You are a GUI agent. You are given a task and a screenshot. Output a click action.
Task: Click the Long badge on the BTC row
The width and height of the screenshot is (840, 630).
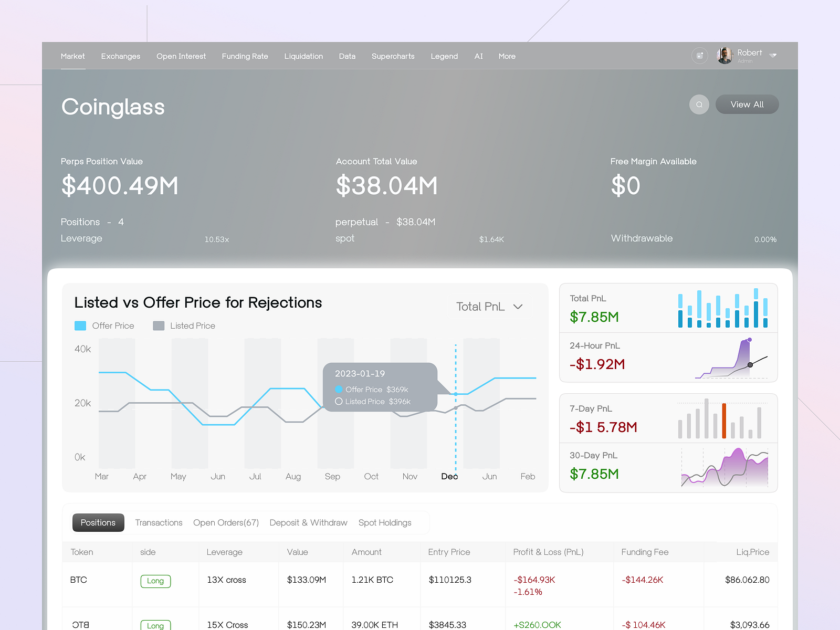pos(155,581)
